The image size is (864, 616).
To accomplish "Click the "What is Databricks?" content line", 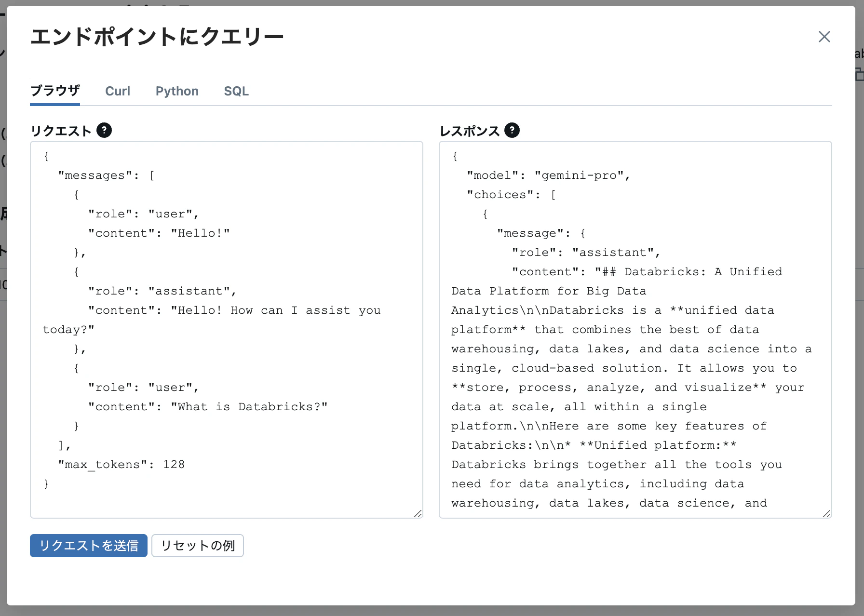I will click(x=208, y=407).
